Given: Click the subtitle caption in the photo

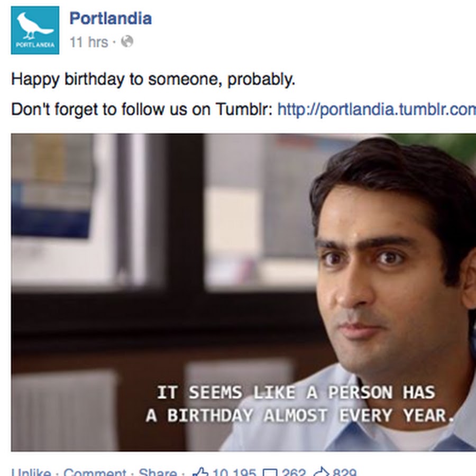Looking at the screenshot, I should point(299,404).
